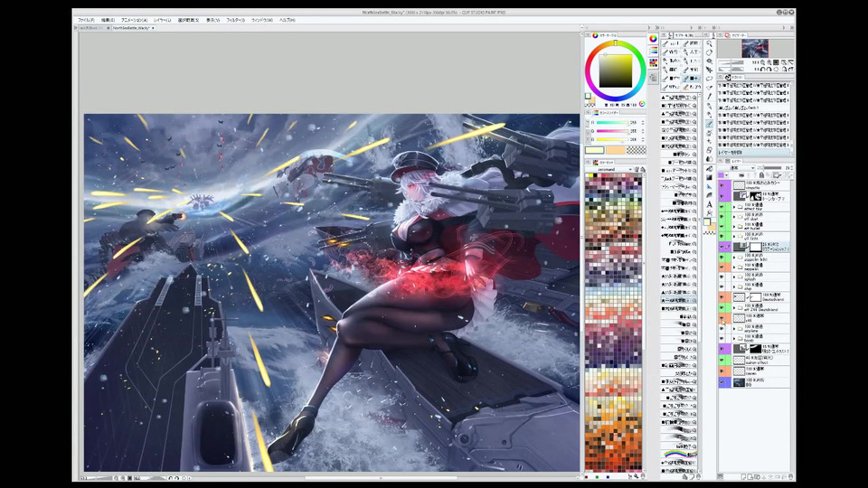Click the R slider in the color slider panel
Viewport: 868px width, 488px height.
point(610,122)
